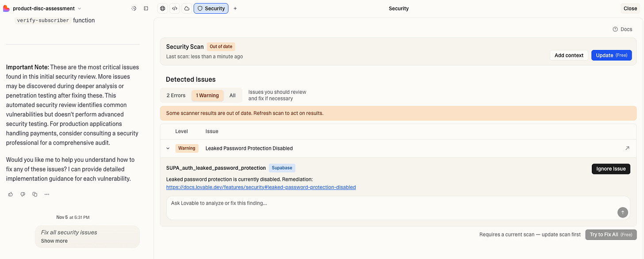This screenshot has width=644, height=259.
Task: Open more options ellipsis under message
Action: coord(47,194)
